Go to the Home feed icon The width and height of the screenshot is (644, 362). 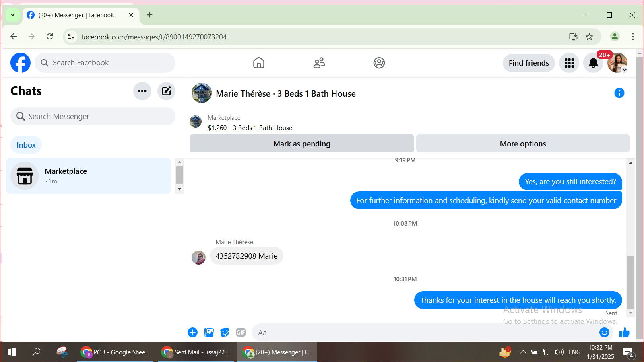tap(259, 63)
